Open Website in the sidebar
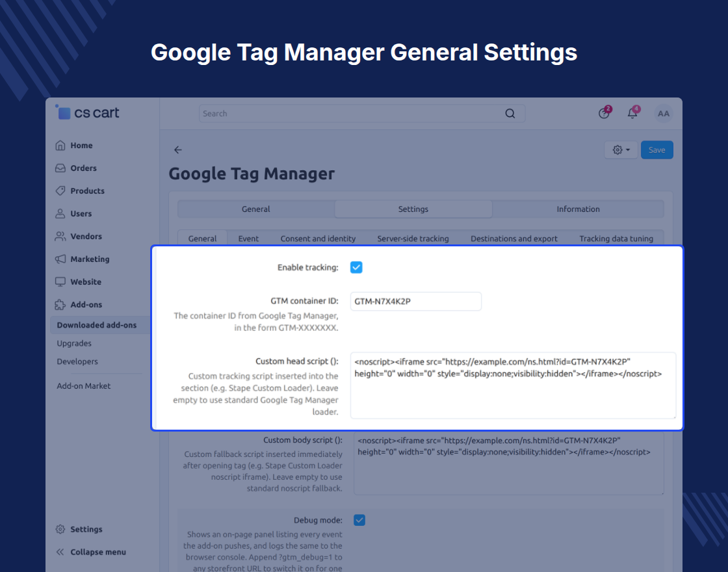The width and height of the screenshot is (728, 572). [x=86, y=282]
